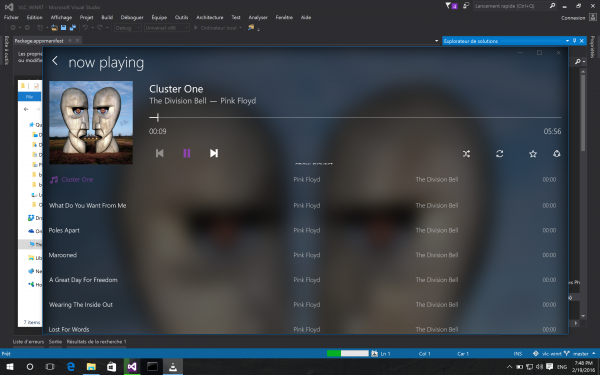The width and height of the screenshot is (600, 375).
Task: Click the Undo icon in the VS toolbar
Action: click(x=85, y=28)
